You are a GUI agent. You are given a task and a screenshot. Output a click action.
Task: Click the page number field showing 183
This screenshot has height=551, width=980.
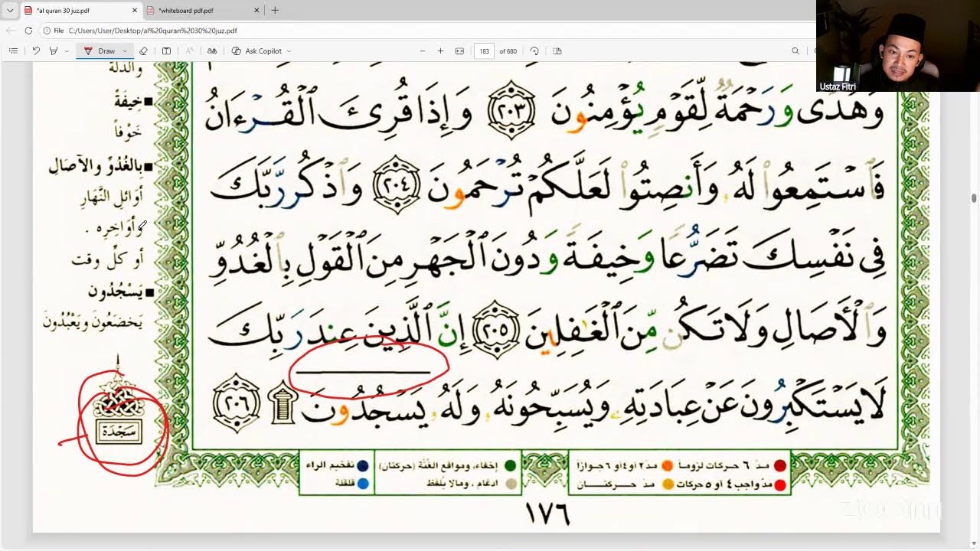[484, 51]
